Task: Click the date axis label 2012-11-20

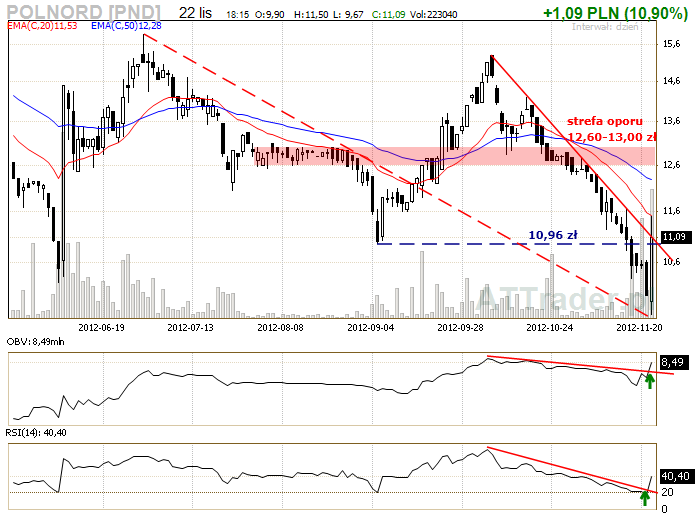Action: 639,328
